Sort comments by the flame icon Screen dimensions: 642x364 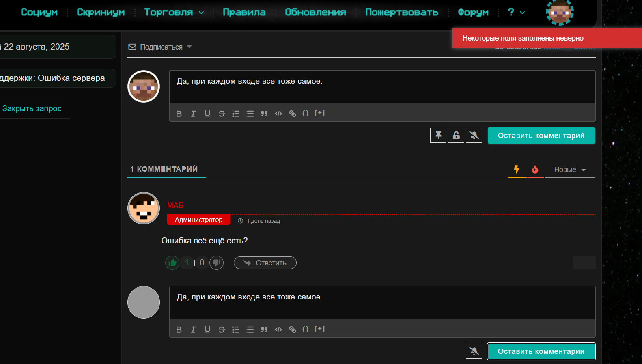[x=535, y=169]
